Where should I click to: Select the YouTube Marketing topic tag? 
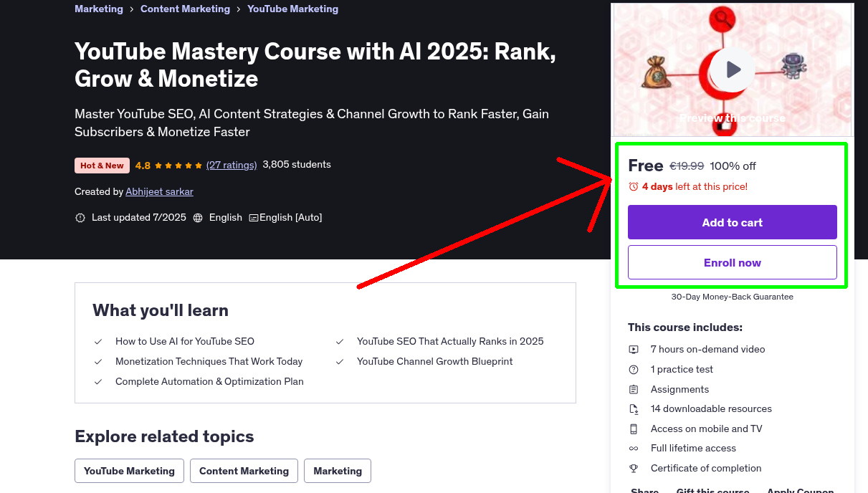(129, 471)
